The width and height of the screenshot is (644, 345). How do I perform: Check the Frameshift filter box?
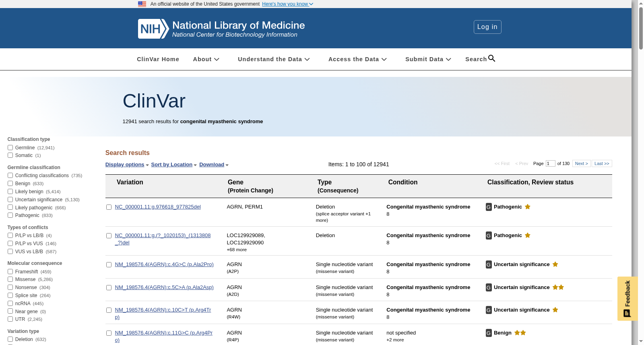[10, 272]
